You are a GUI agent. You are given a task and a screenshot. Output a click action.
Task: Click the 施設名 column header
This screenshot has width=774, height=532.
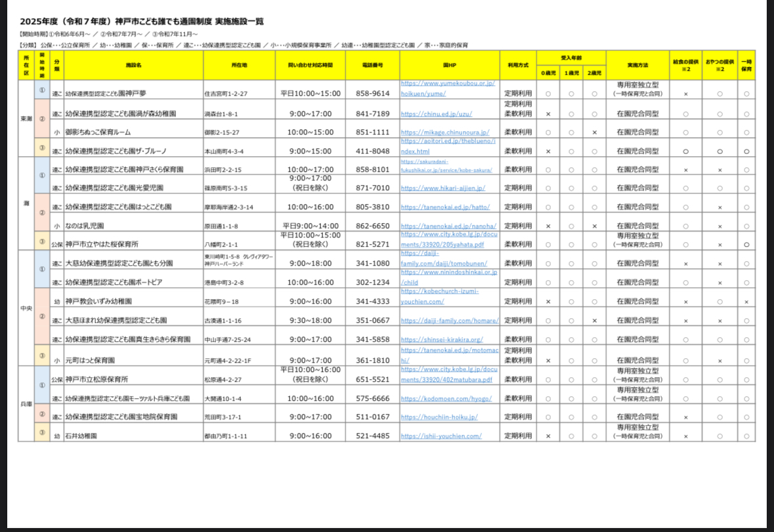[134, 66]
